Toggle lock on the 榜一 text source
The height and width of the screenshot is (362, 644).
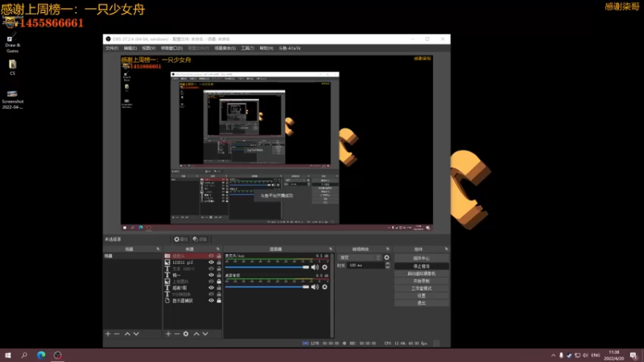click(219, 275)
